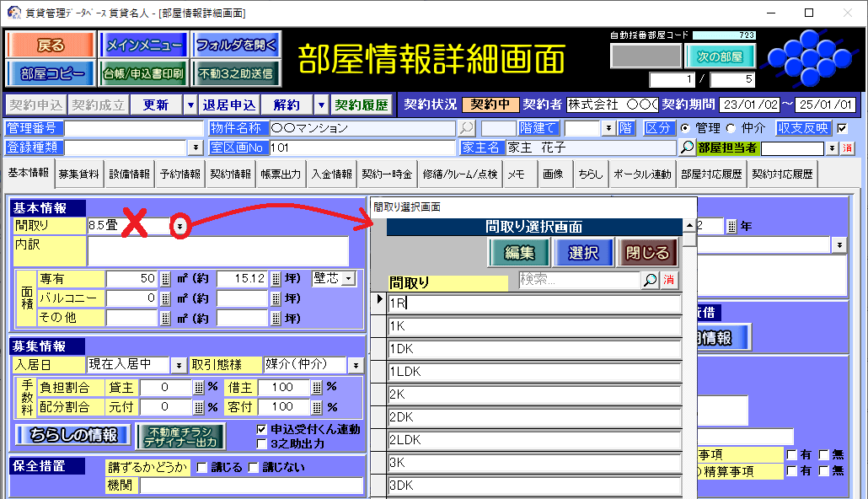Expand the 入居日 dropdown

click(179, 365)
